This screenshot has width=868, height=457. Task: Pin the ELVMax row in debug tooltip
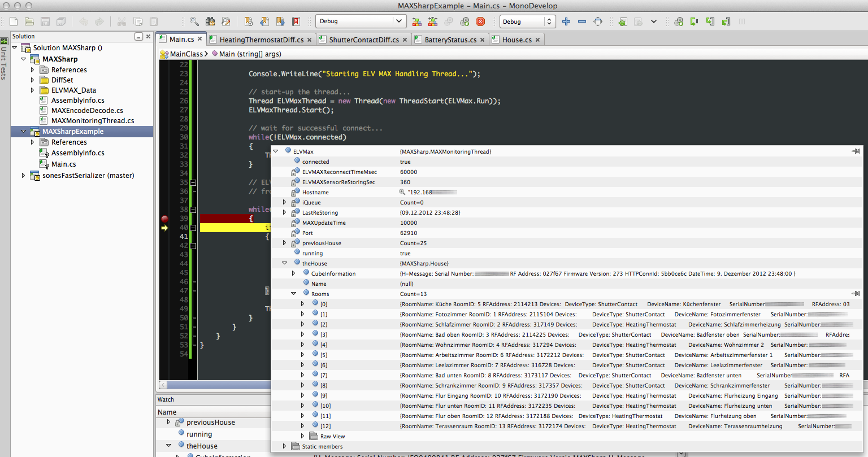[856, 151]
